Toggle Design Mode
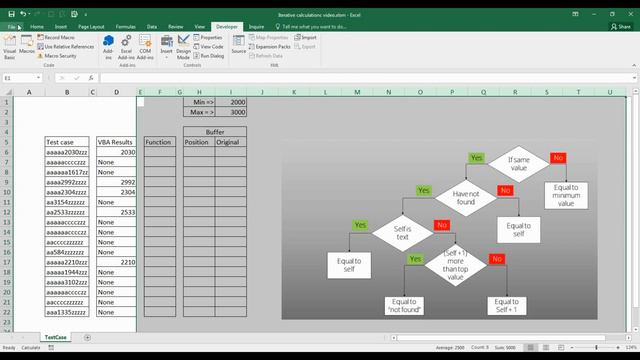 pyautogui.click(x=183, y=47)
